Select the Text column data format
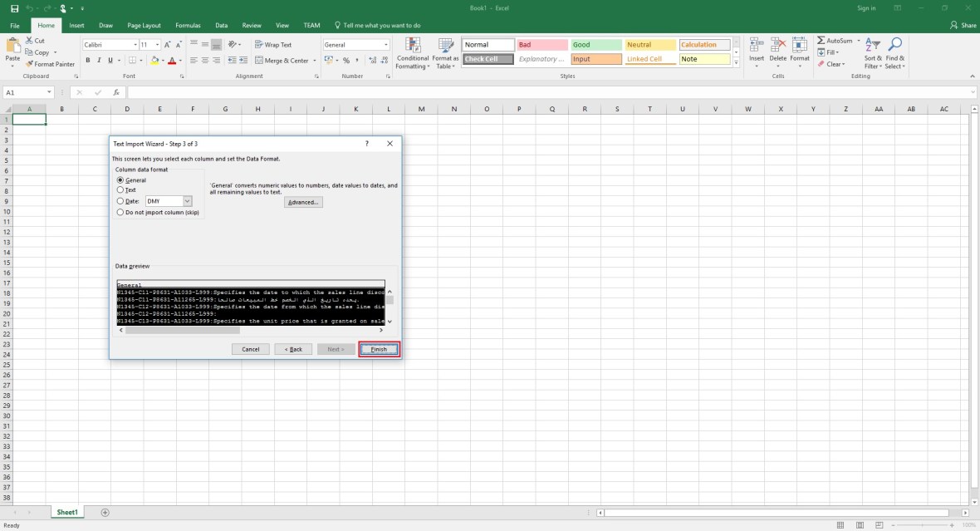The image size is (980, 531). [x=121, y=190]
